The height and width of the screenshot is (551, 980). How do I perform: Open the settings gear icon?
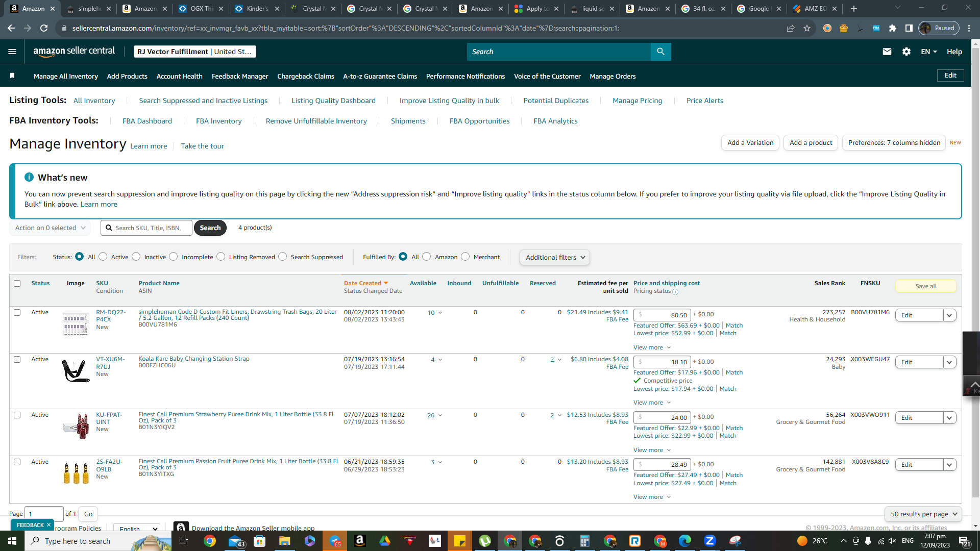[x=906, y=52]
